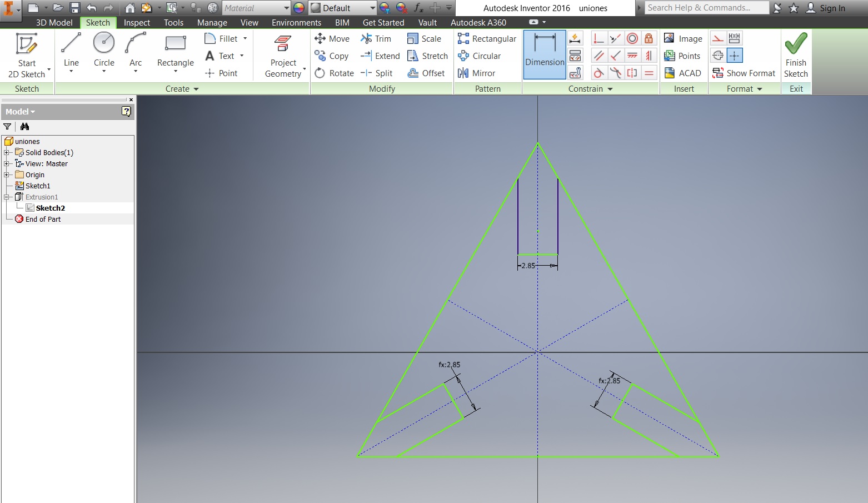This screenshot has height=503, width=868.
Task: Click Finish Sketch button
Action: 796,55
